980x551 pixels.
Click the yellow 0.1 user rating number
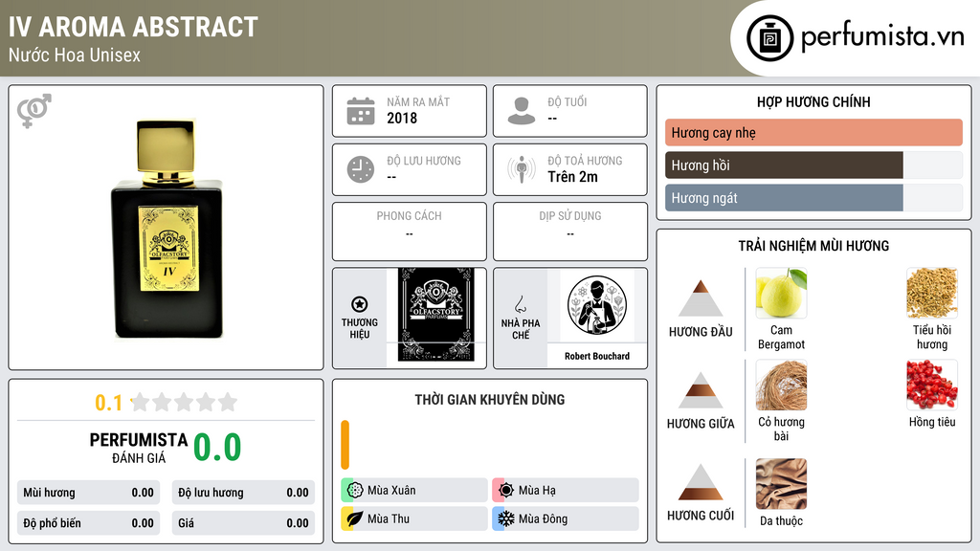[108, 403]
